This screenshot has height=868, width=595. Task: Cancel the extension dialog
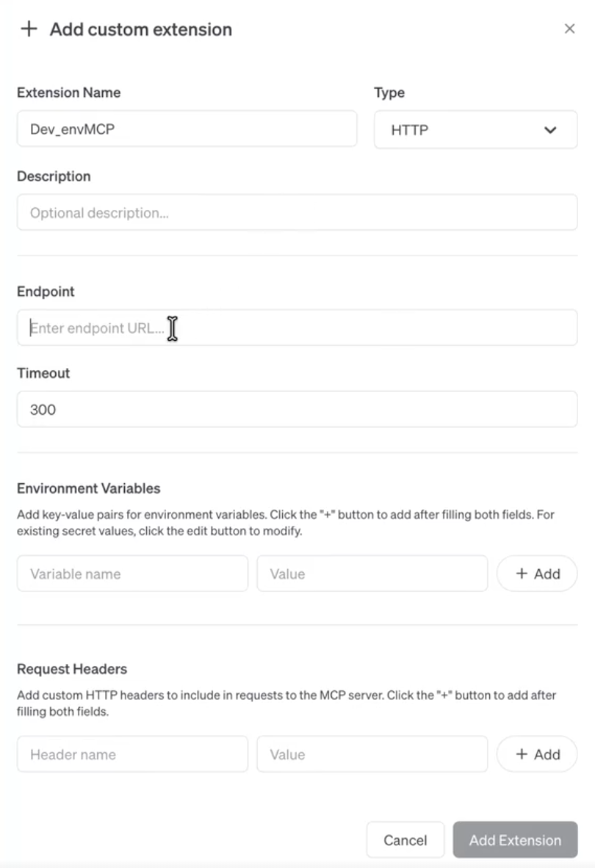tap(405, 840)
